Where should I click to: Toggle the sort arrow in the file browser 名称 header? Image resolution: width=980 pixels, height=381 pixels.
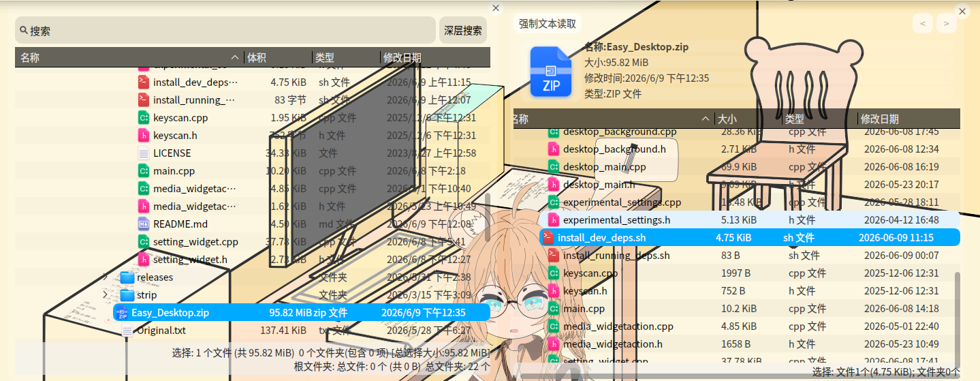pyautogui.click(x=235, y=58)
